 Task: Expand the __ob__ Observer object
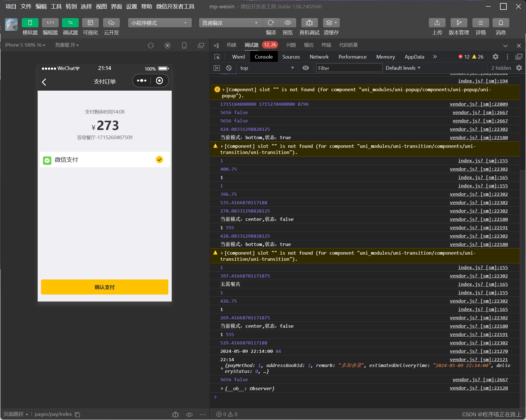222,388
